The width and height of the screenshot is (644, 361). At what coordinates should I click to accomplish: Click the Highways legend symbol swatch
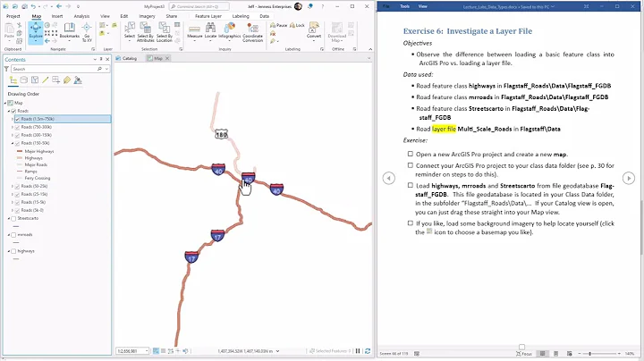coord(20,158)
